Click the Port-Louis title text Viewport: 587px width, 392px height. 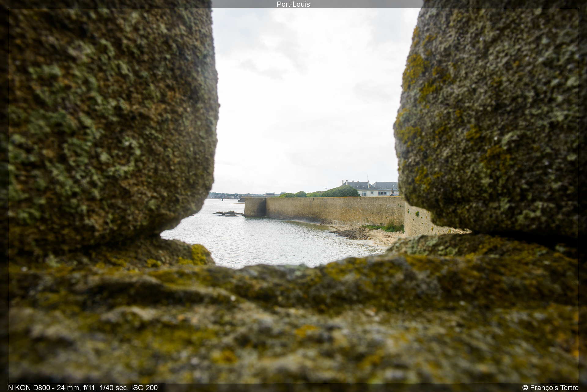293,4
